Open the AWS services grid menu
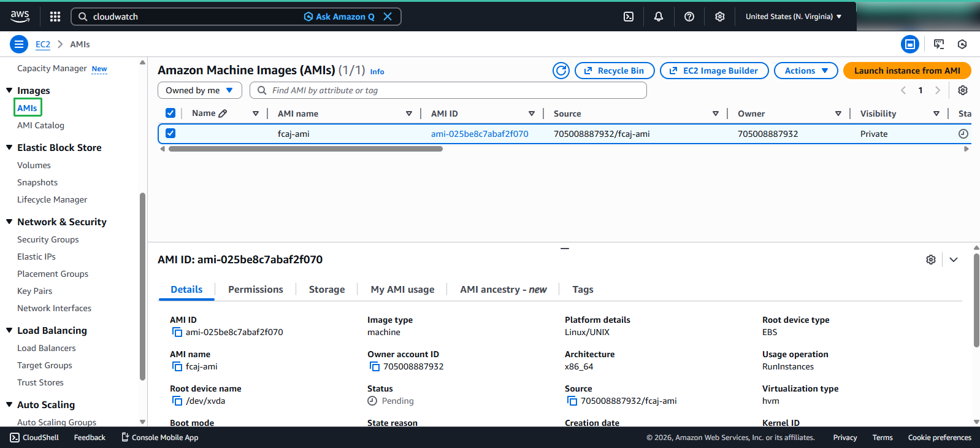980x448 pixels. click(55, 17)
